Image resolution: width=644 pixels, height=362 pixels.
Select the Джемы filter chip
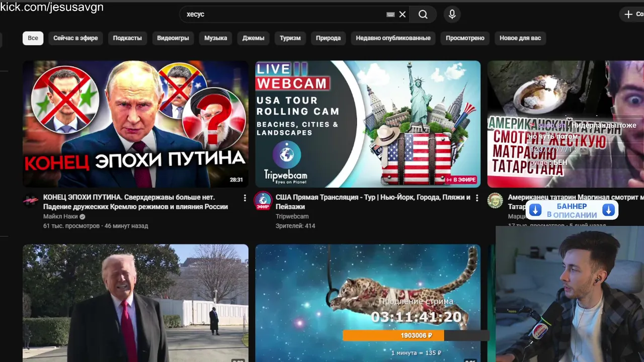pyautogui.click(x=254, y=38)
